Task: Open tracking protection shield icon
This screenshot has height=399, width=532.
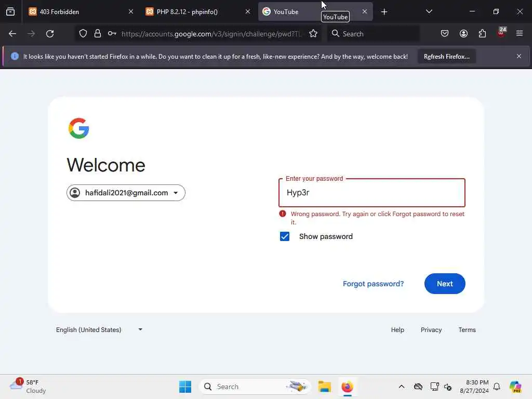Action: click(83, 34)
